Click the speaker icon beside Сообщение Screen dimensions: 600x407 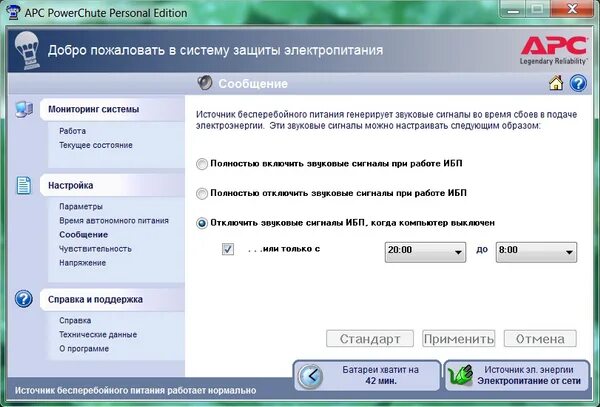pos(205,83)
